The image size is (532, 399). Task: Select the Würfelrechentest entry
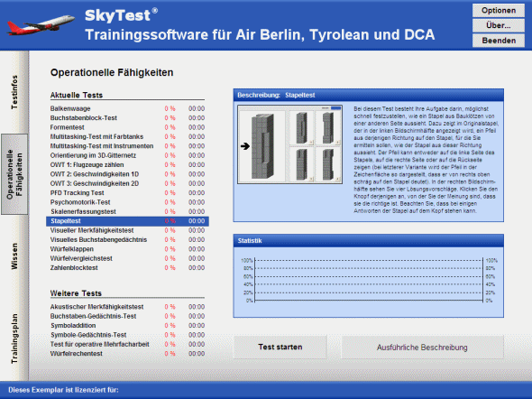coord(127,354)
